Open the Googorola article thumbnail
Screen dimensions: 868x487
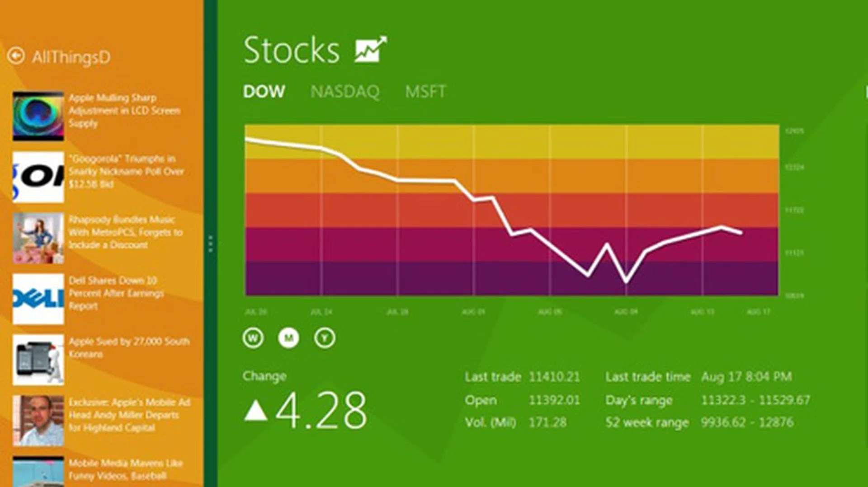tap(38, 177)
